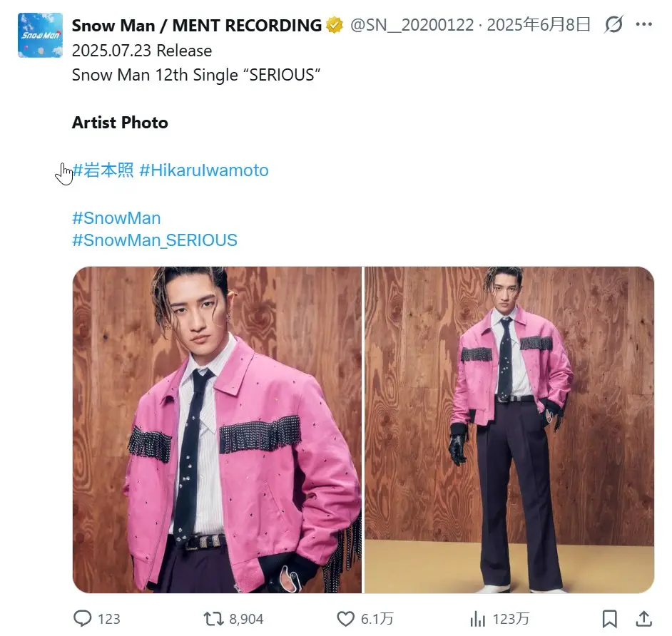Click the gold verified badge

pyautogui.click(x=335, y=25)
